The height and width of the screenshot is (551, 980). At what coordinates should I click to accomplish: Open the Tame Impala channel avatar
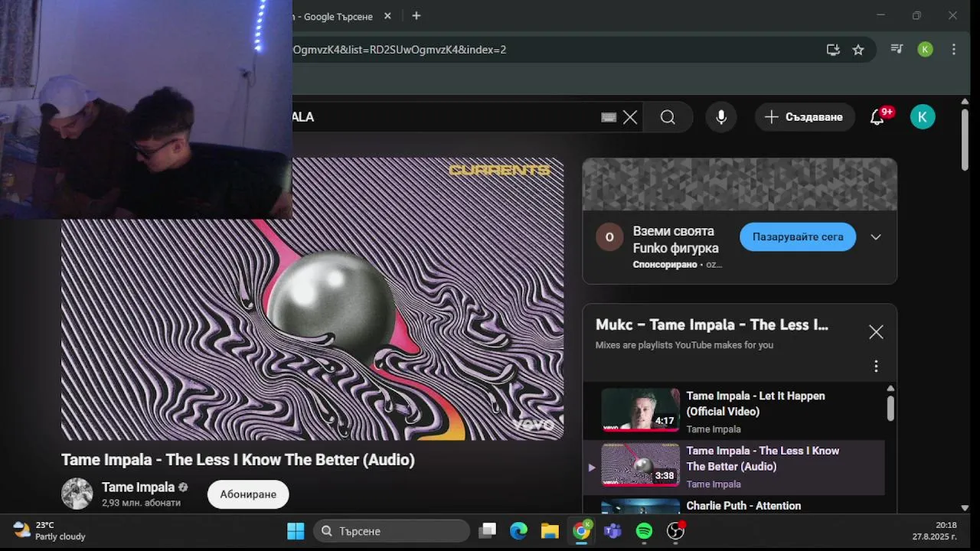tap(77, 494)
